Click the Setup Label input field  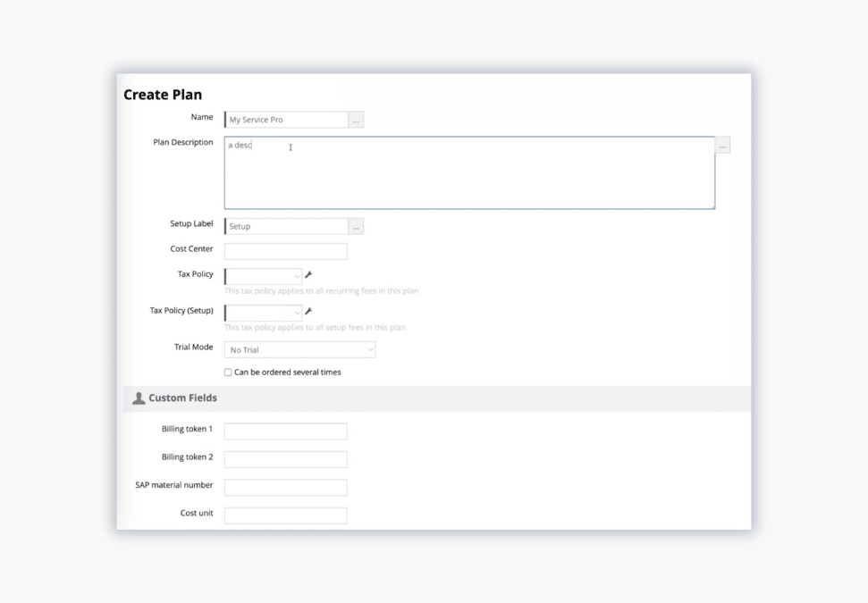point(286,227)
